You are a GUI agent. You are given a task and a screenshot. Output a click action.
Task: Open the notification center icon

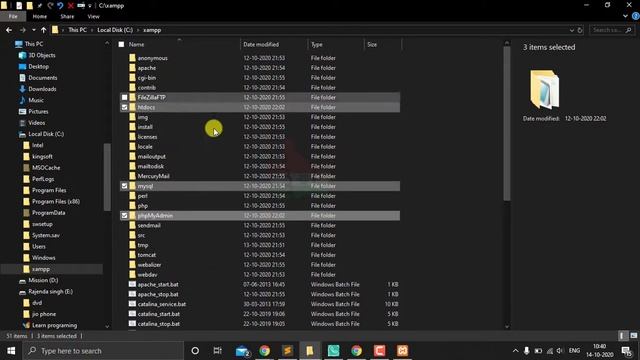(627, 351)
